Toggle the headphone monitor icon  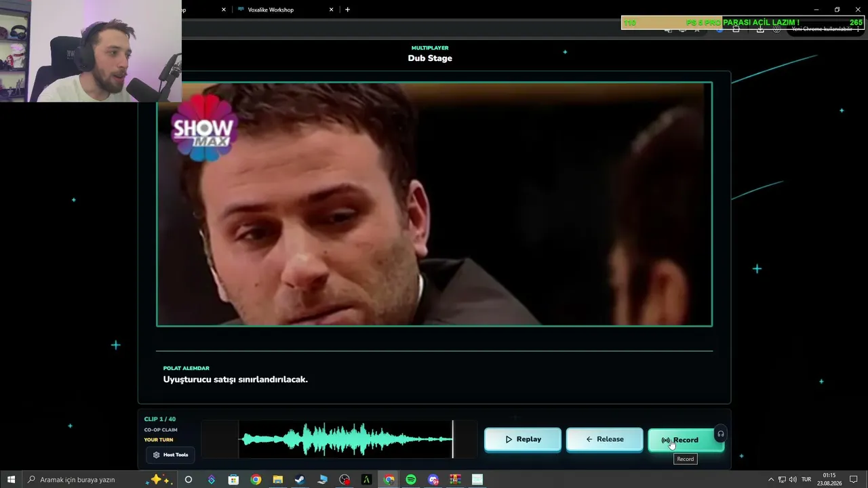tap(721, 434)
